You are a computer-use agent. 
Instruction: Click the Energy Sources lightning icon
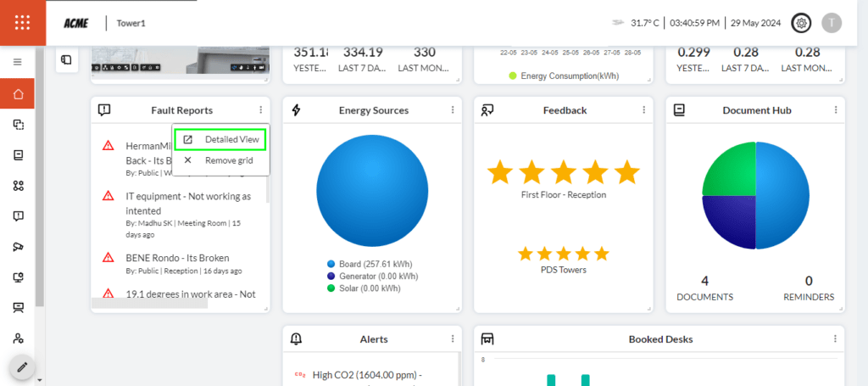coord(296,110)
